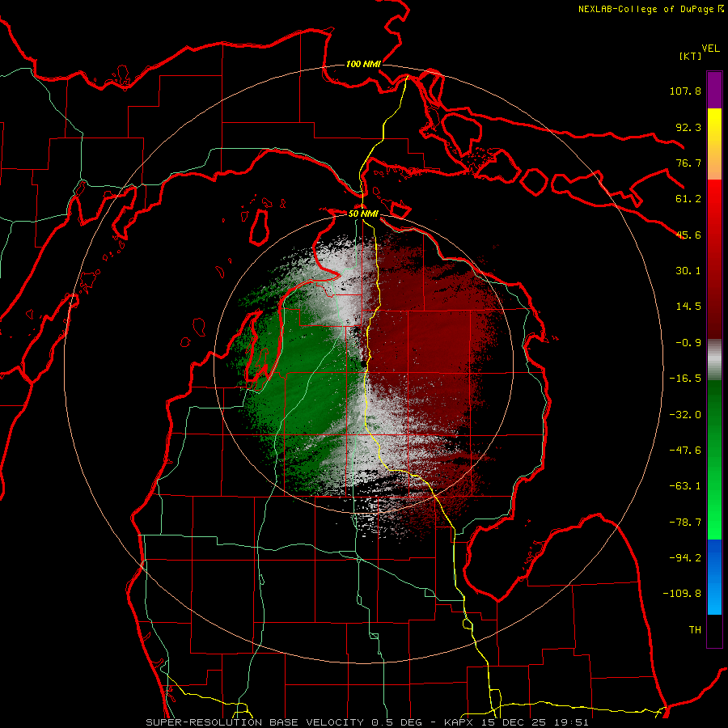Image resolution: width=728 pixels, height=728 pixels.
Task: Click the 50 NMI range ring label
Action: (x=363, y=214)
